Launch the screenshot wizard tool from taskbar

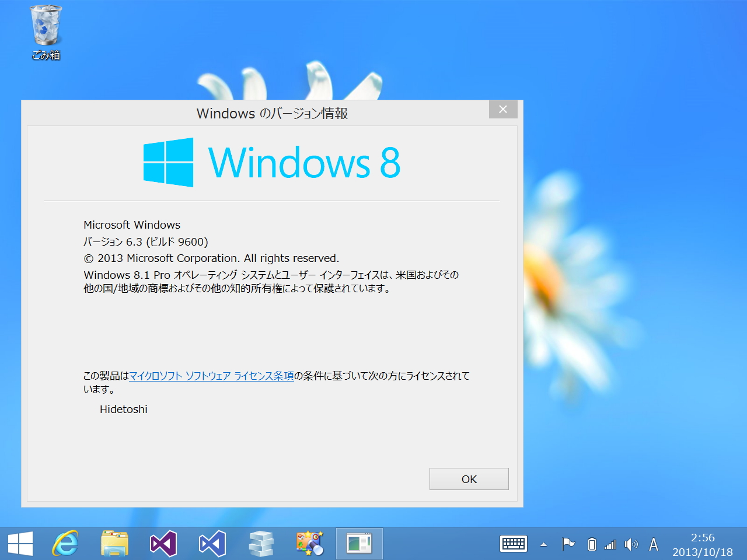click(x=310, y=543)
